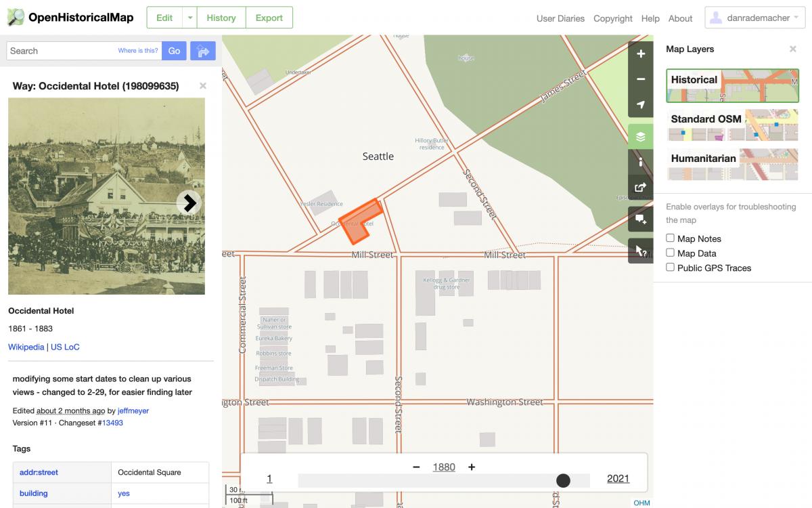Click the current year 1880
The width and height of the screenshot is (812, 508).
[x=444, y=467]
